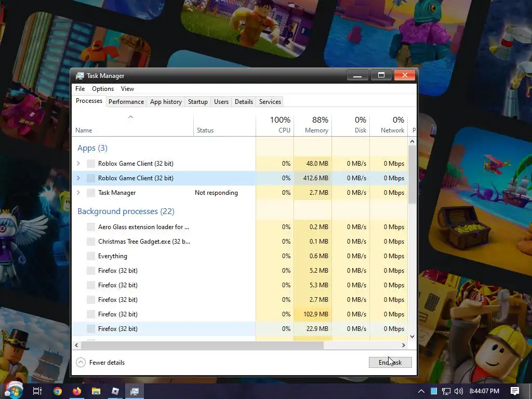Expand the selected Roblox Game Client row
The height and width of the screenshot is (399, 532).
(78, 178)
